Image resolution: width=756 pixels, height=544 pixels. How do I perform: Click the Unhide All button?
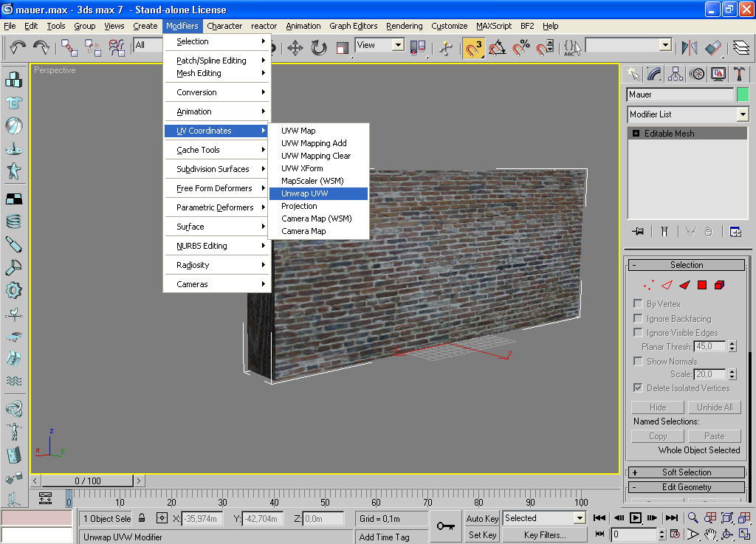[x=715, y=407]
